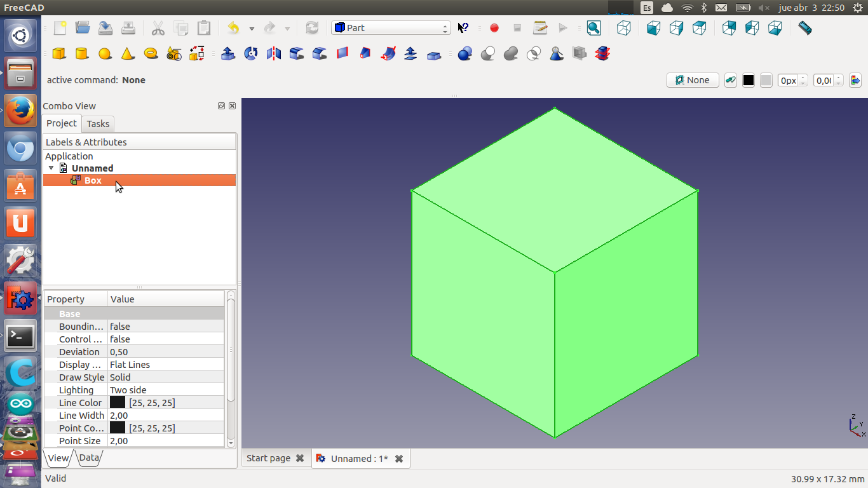Click the Mirror tool icon
868x488 pixels.
tap(274, 54)
